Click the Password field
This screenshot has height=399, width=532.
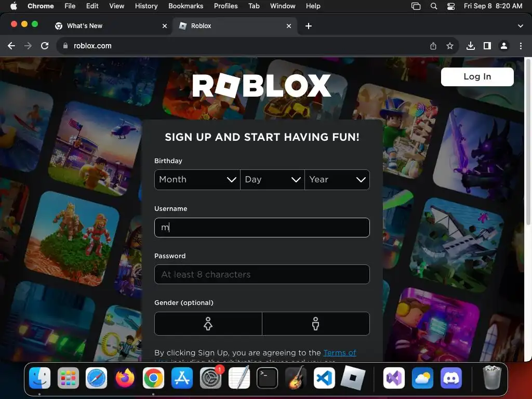pos(262,274)
